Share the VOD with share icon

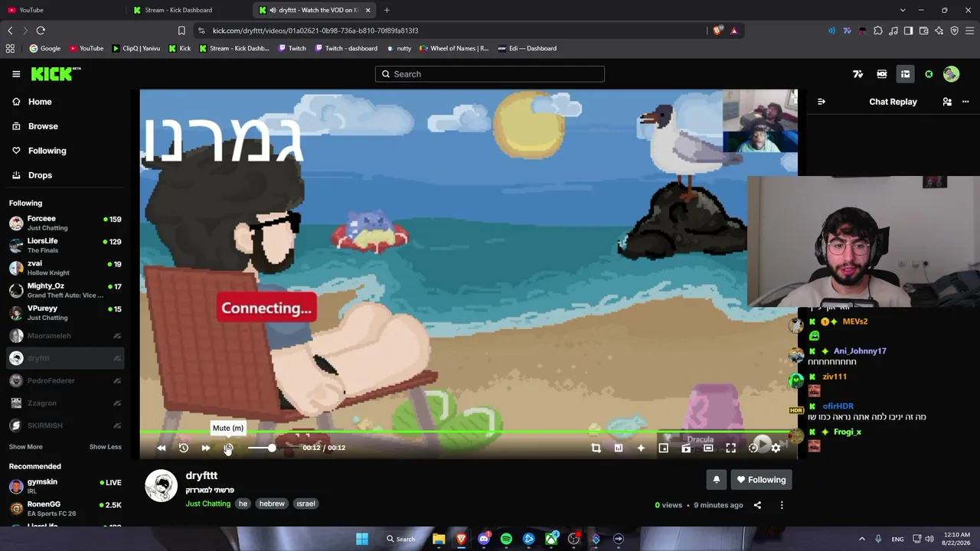(757, 505)
